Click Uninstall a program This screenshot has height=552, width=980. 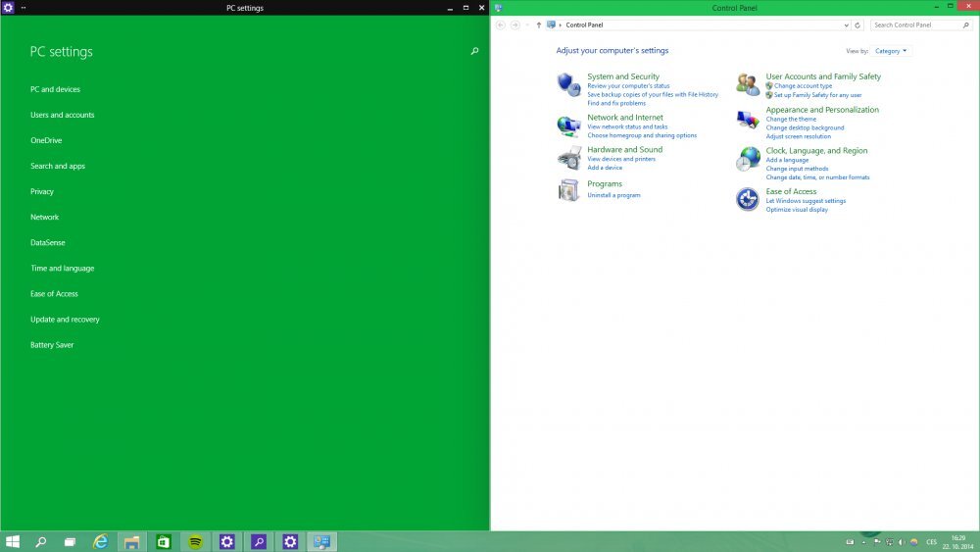[x=613, y=196]
